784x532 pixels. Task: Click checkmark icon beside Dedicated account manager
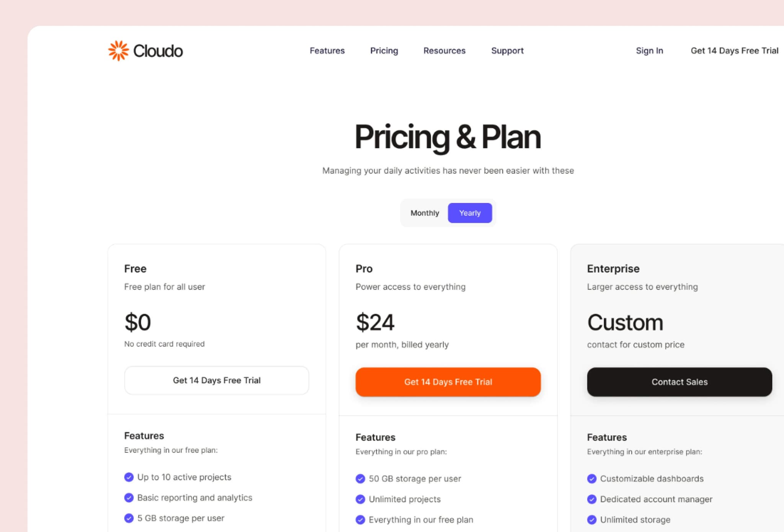click(x=592, y=499)
